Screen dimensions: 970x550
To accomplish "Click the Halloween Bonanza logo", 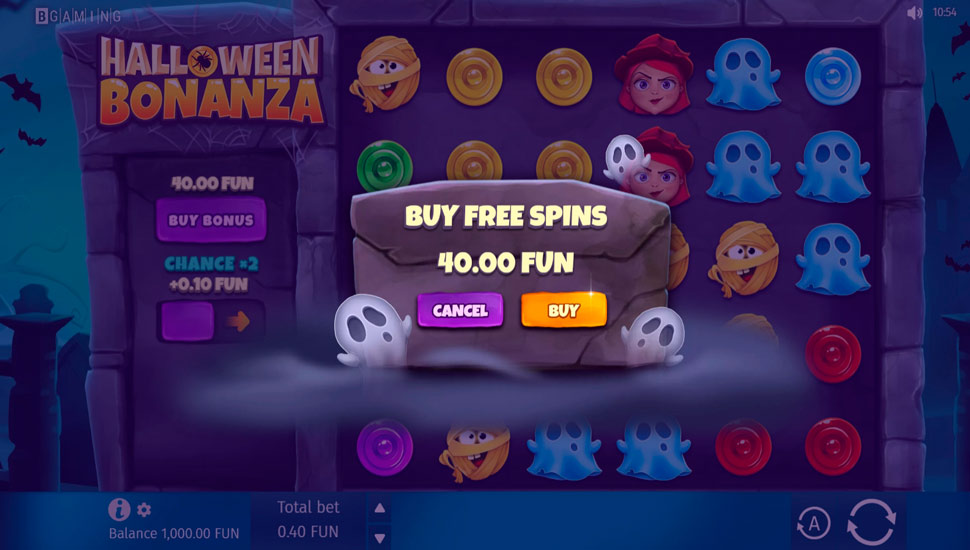I will pyautogui.click(x=211, y=80).
